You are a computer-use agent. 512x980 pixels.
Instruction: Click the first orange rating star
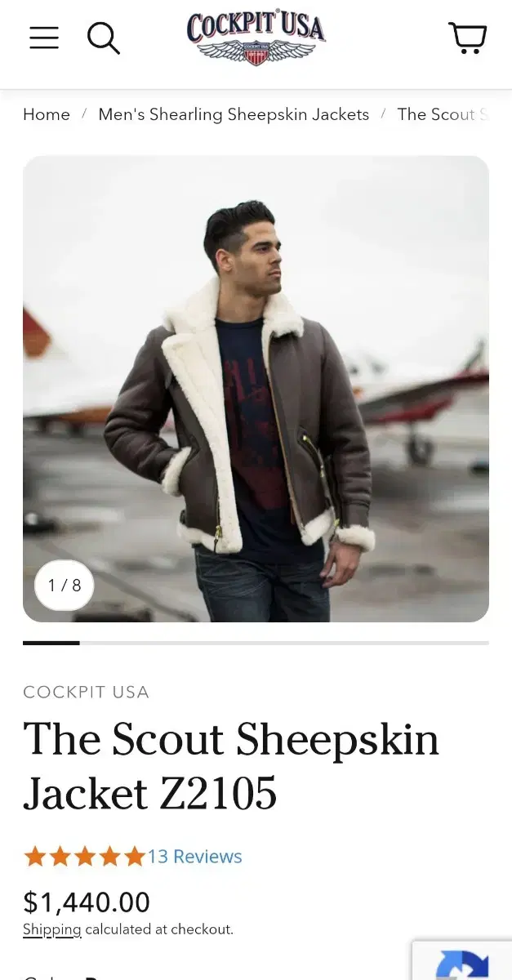tap(35, 856)
